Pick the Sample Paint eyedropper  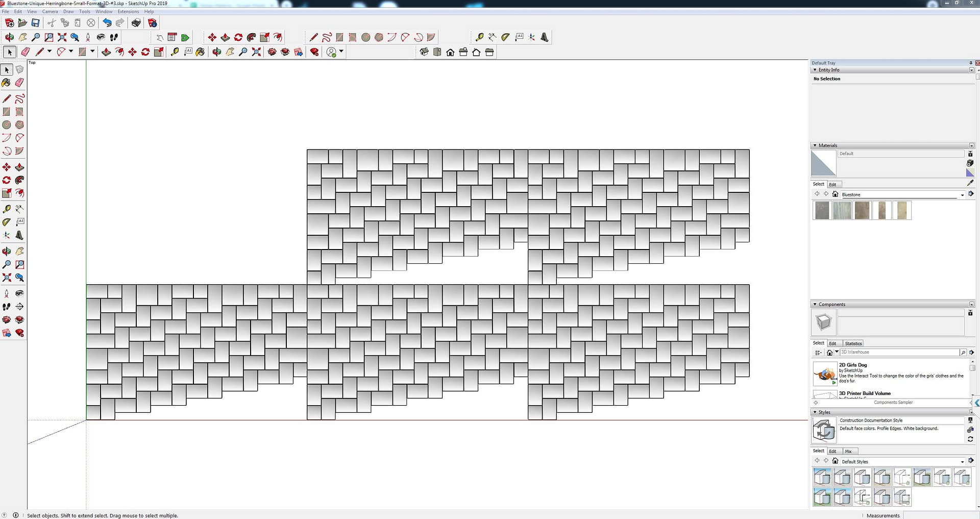tap(970, 183)
